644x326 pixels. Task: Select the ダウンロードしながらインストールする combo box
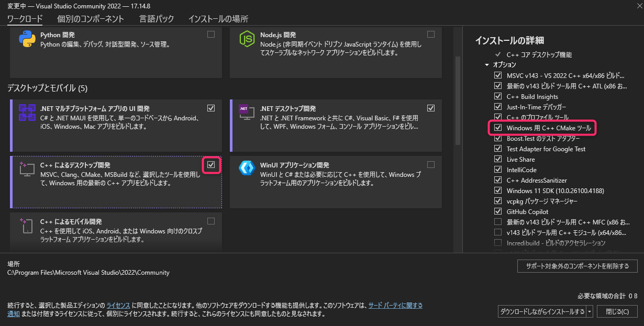(x=542, y=311)
